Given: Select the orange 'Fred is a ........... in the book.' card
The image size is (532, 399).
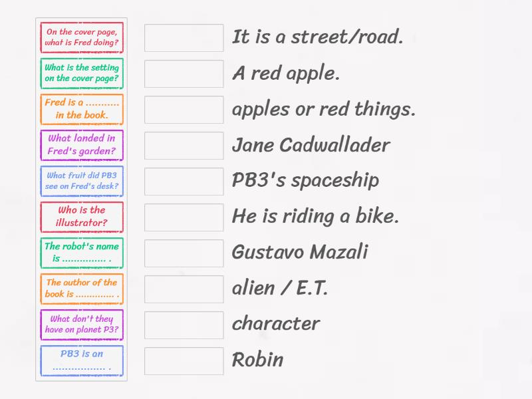Looking at the screenshot, I should click(81, 109).
